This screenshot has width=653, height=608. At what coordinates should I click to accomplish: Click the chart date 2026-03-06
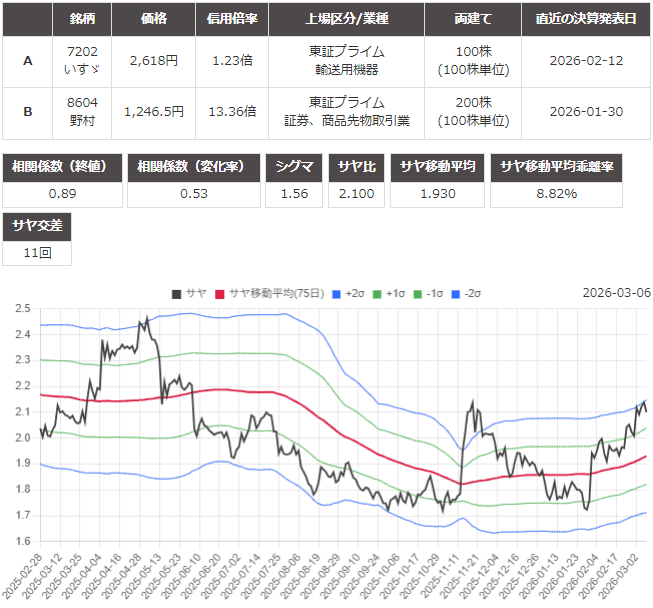(616, 293)
